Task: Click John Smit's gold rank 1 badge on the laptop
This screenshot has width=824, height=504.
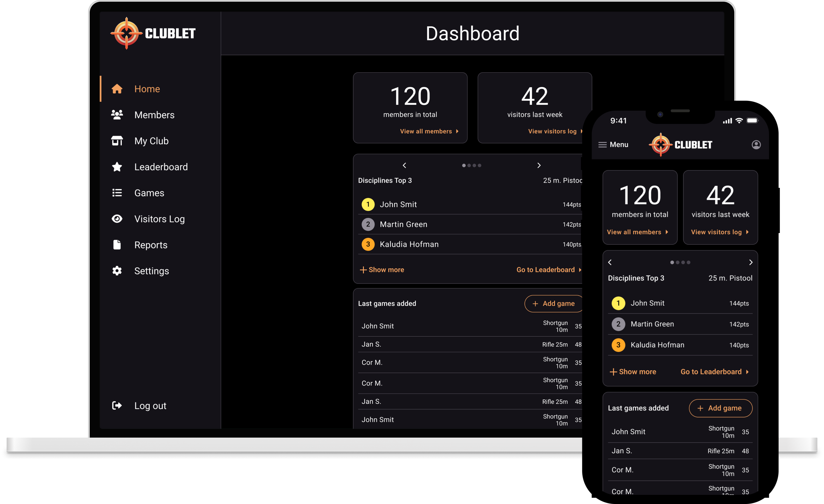Action: coord(368,204)
